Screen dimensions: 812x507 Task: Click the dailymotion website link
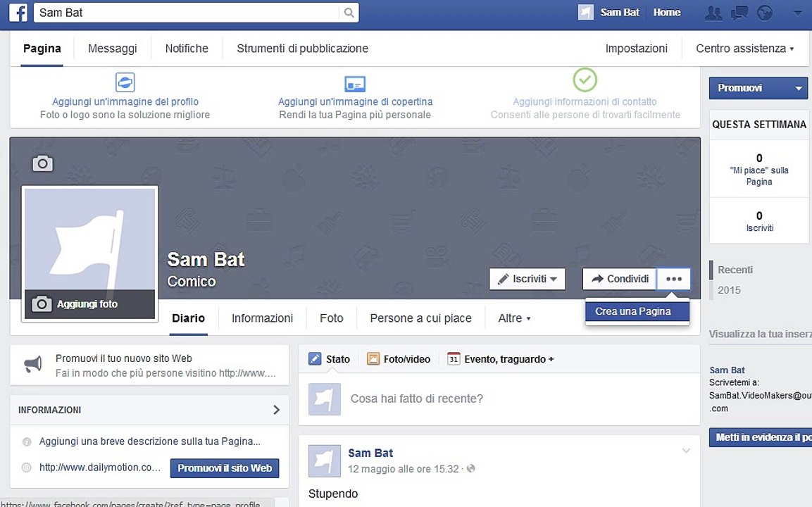click(x=99, y=468)
